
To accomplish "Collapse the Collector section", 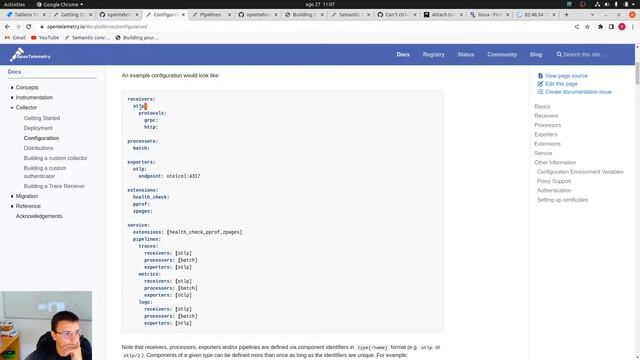I will tap(12, 108).
